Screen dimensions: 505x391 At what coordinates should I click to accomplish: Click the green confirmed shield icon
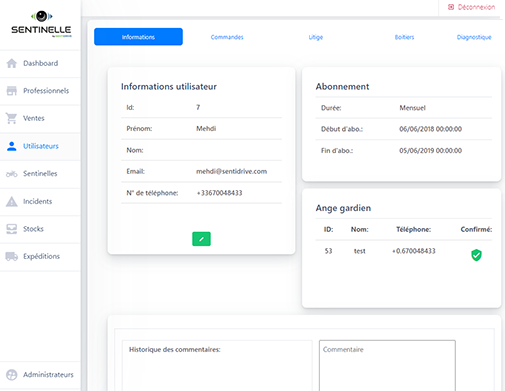click(x=476, y=255)
